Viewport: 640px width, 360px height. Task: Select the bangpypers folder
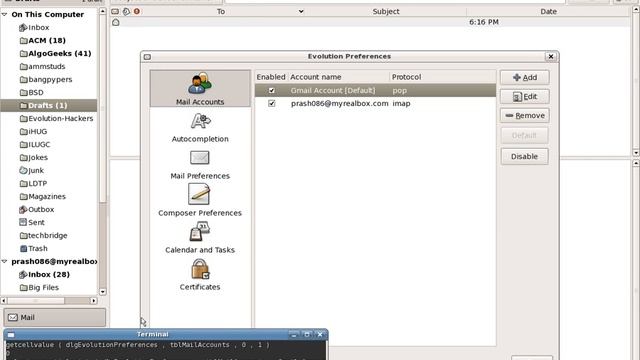[x=46, y=80]
